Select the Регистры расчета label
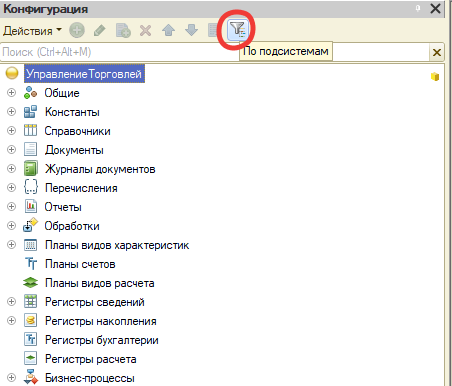The image size is (452, 386). [91, 359]
